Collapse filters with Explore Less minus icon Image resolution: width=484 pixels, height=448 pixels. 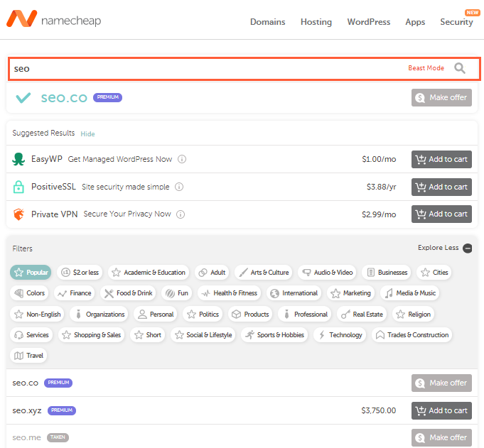point(468,248)
